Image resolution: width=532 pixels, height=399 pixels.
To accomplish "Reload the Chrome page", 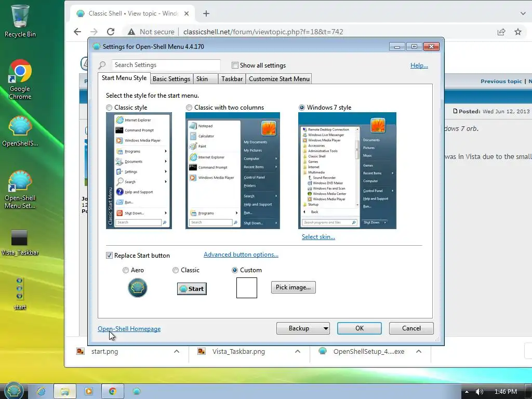I will (x=111, y=32).
